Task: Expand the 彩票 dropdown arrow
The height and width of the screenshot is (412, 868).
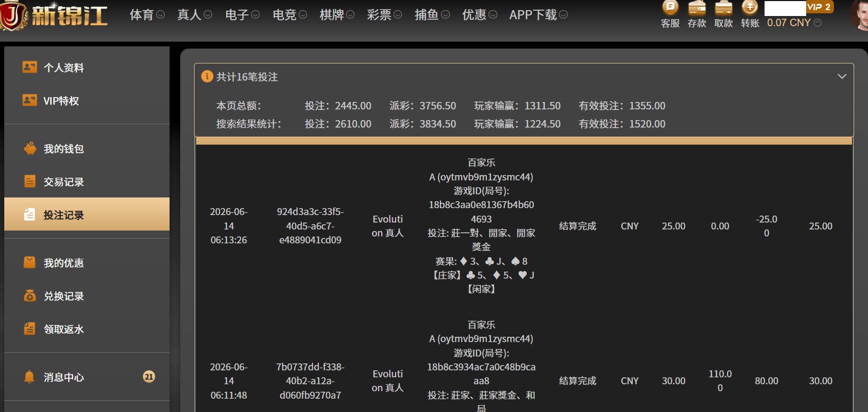Action: [398, 15]
